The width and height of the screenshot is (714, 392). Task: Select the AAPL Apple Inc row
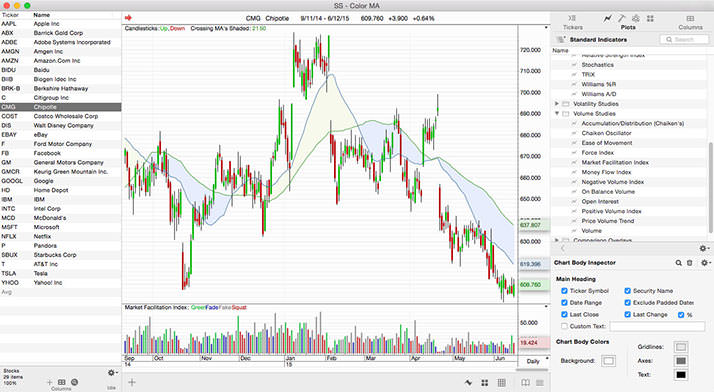coord(61,24)
